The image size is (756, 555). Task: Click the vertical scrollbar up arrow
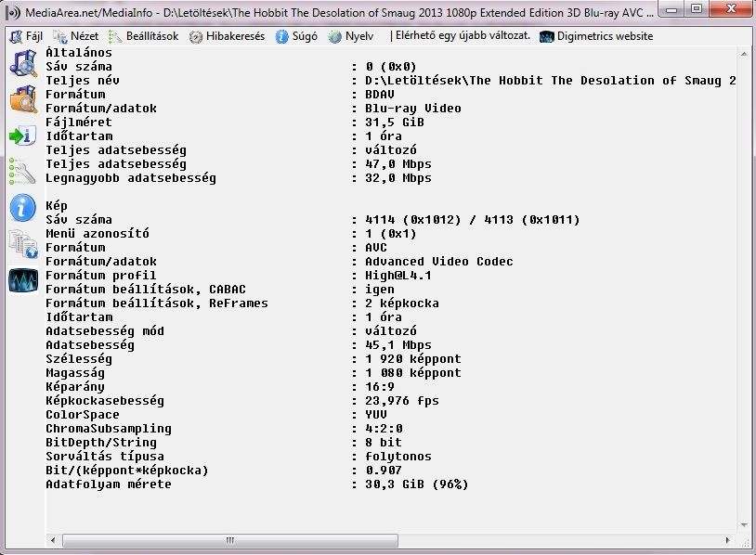pos(744,54)
